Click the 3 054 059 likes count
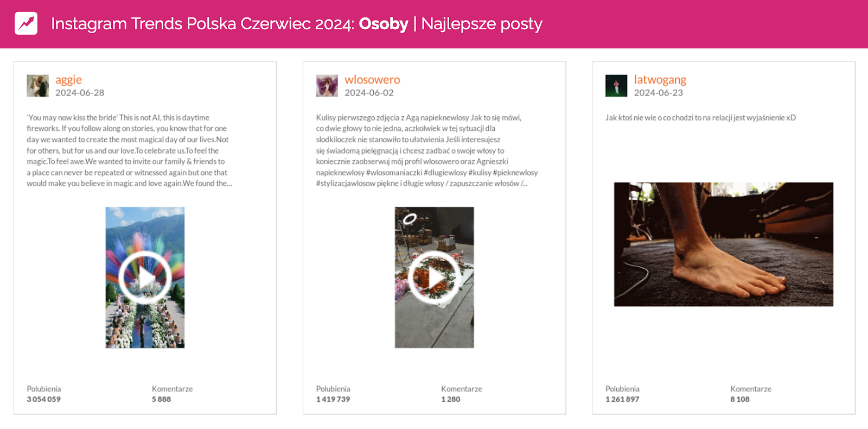 click(x=44, y=399)
